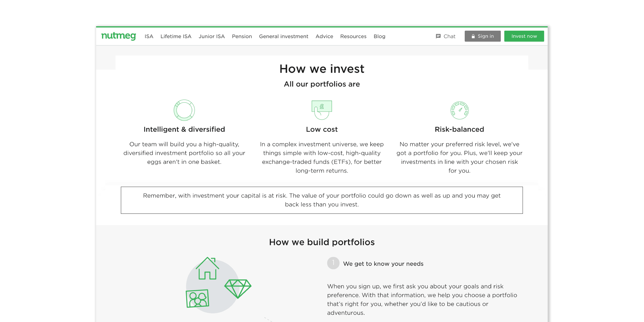Click the nutmeg logo
644x322 pixels.
(x=118, y=36)
